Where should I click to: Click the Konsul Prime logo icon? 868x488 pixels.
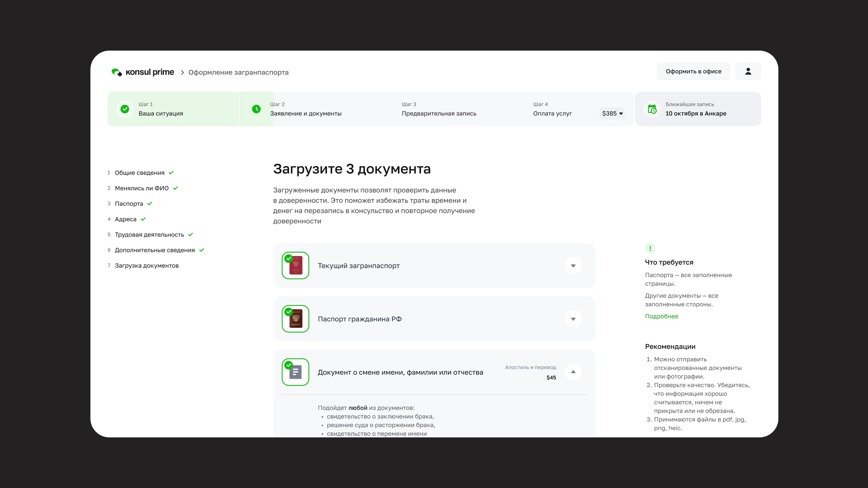point(117,72)
